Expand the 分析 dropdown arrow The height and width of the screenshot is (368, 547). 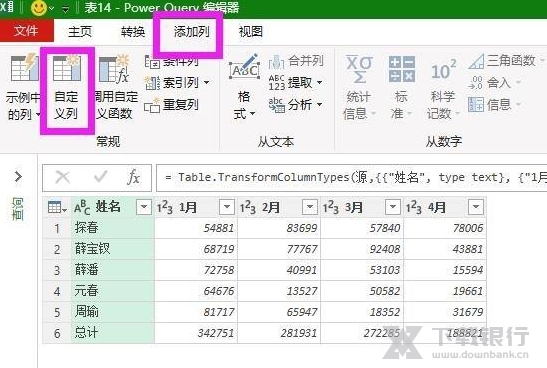pos(320,104)
